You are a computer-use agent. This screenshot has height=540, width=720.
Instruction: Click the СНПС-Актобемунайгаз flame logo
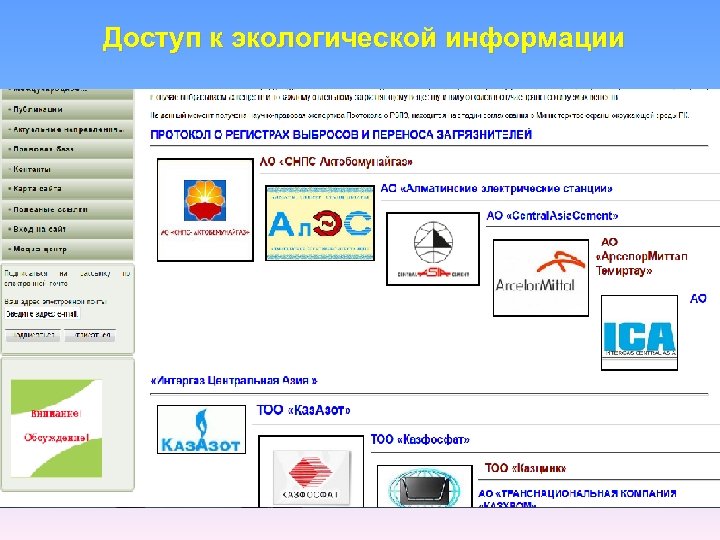pos(205,210)
